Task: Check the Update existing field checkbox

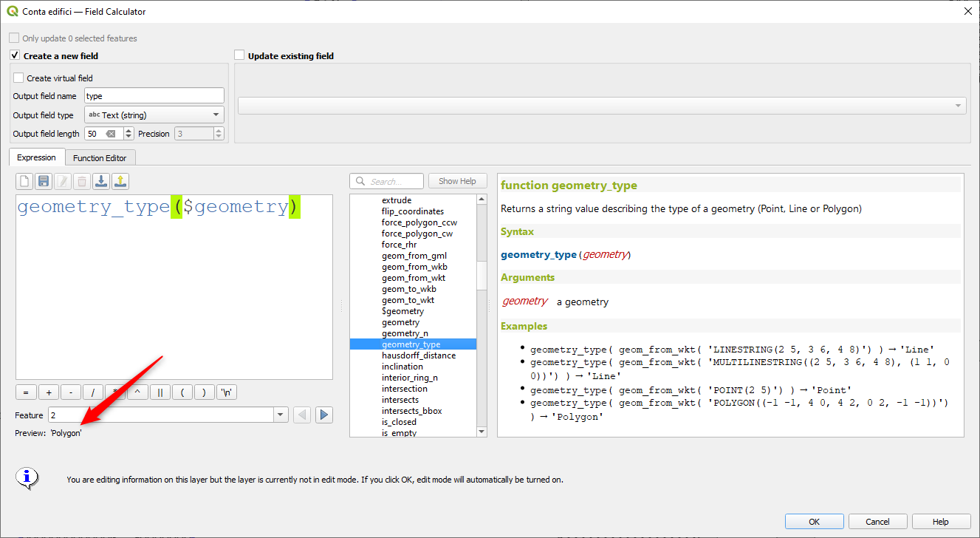Action: click(239, 55)
